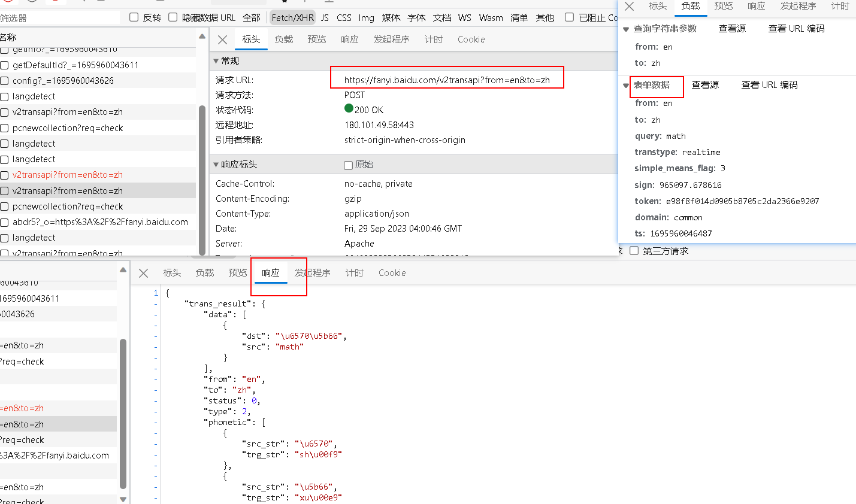
Task: Click 查看 URL 编码 next to 表单数据
Action: coord(770,85)
